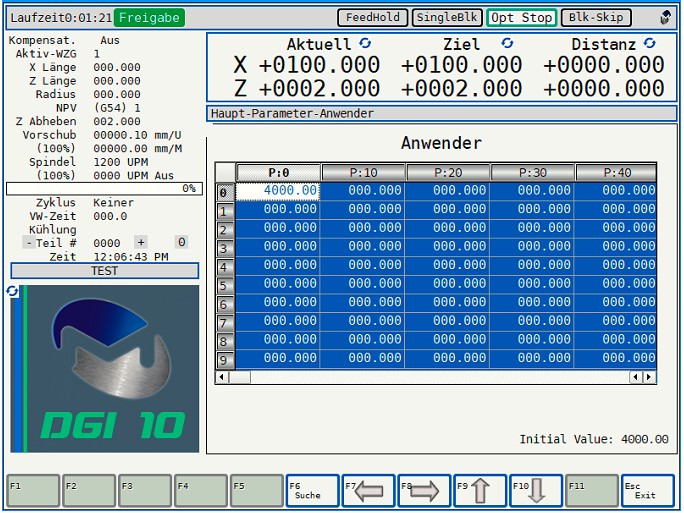This screenshot has width=684, height=513.
Task: Click the rightmost scroll arrow of table scrollbar
Action: [650, 377]
